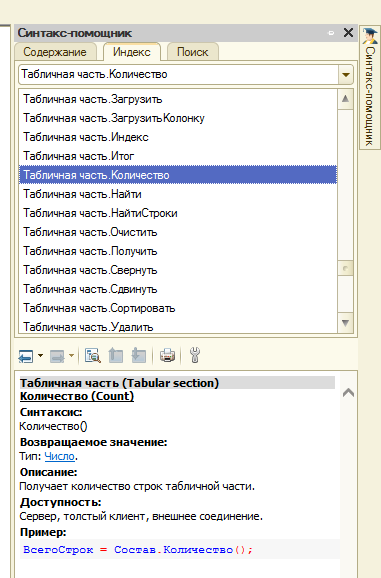381x578 pixels.
Task: Click the forward navigation arrow icon
Action: [x=57, y=356]
